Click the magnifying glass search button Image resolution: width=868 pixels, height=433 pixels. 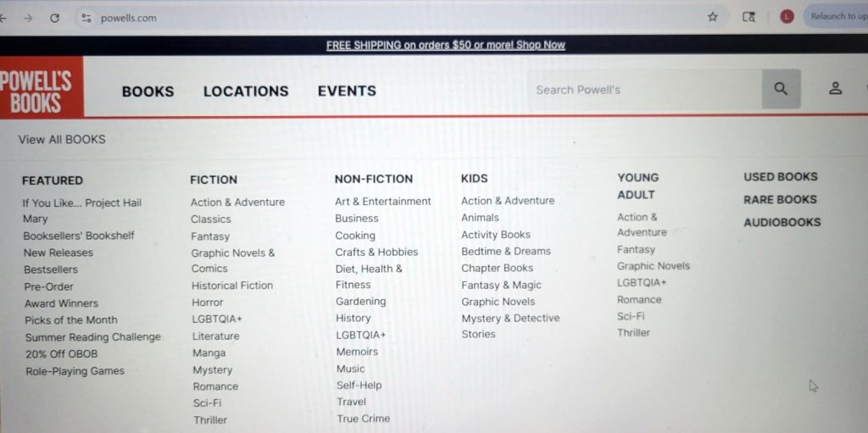point(781,89)
